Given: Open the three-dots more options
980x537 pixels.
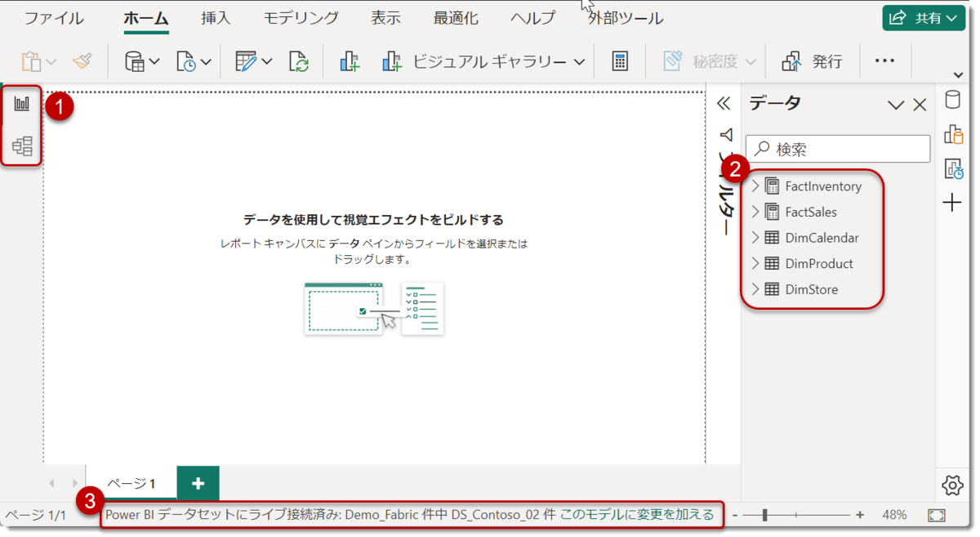Looking at the screenshot, I should (884, 61).
